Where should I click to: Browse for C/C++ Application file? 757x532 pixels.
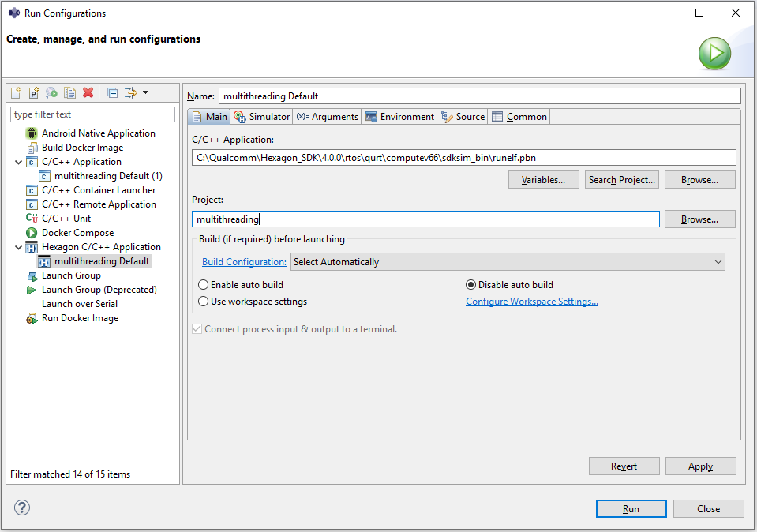pos(700,180)
